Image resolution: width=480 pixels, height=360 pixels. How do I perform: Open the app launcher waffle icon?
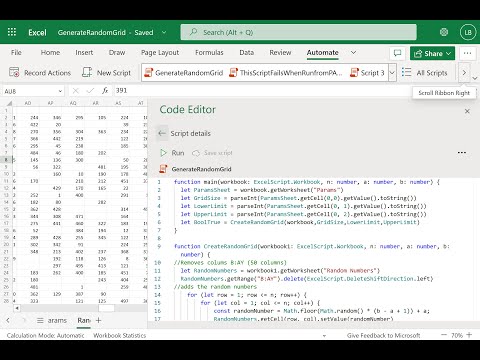[12, 32]
